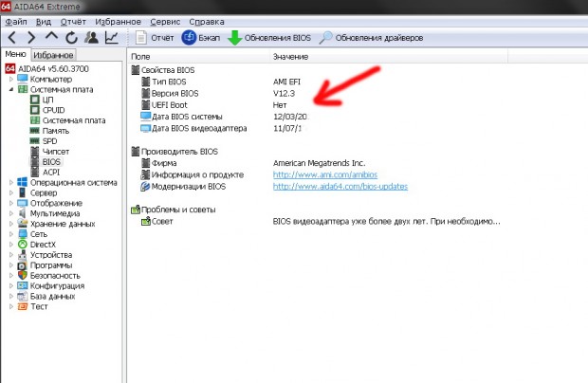Open the www.ami.com/amibios link
Image resolution: width=588 pixels, height=383 pixels.
[x=318, y=174]
